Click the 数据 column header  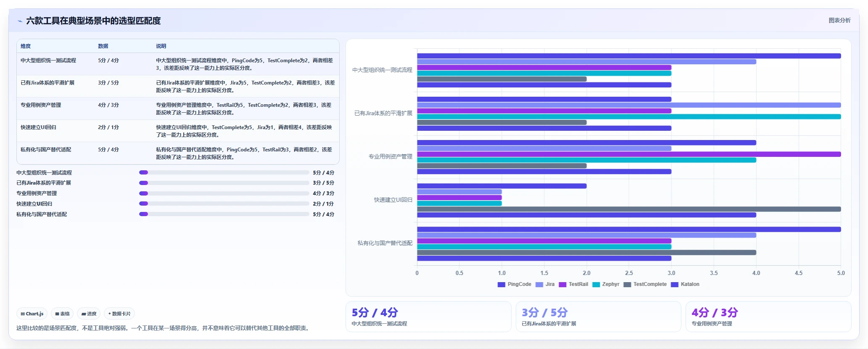pos(103,46)
